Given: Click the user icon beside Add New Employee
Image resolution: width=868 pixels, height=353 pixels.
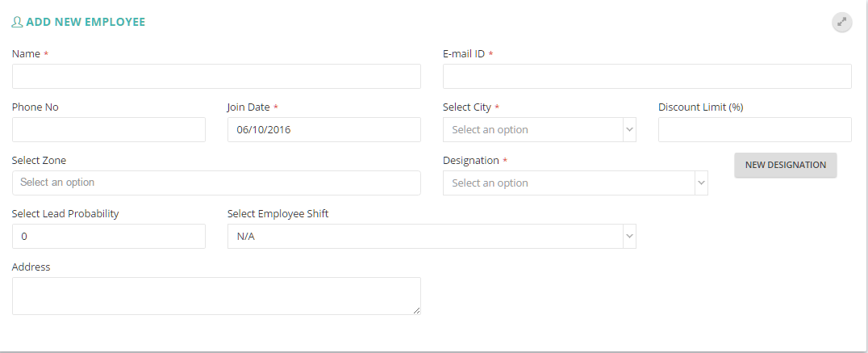Looking at the screenshot, I should (x=17, y=22).
